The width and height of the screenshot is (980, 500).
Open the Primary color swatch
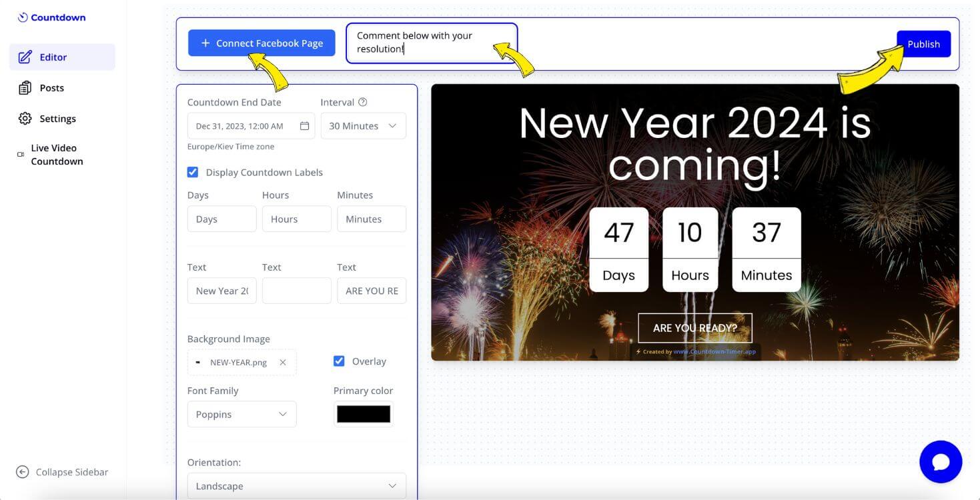tap(363, 413)
